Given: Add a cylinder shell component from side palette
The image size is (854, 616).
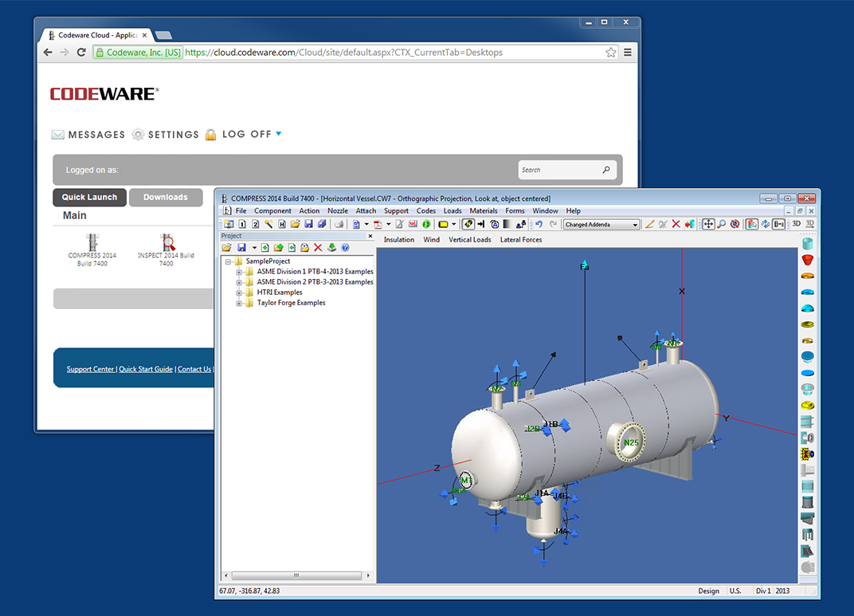Looking at the screenshot, I should [x=808, y=243].
